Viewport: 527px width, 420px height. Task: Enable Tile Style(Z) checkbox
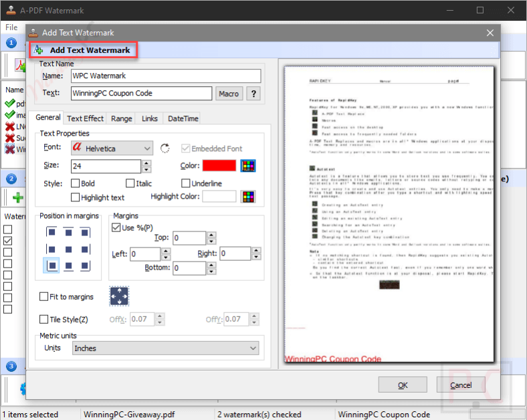pos(43,319)
